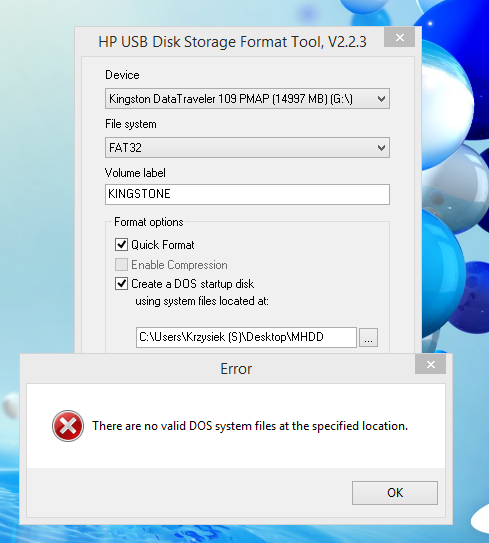Click the Error dialog title bar
Image resolution: width=489 pixels, height=543 pixels.
click(x=236, y=368)
